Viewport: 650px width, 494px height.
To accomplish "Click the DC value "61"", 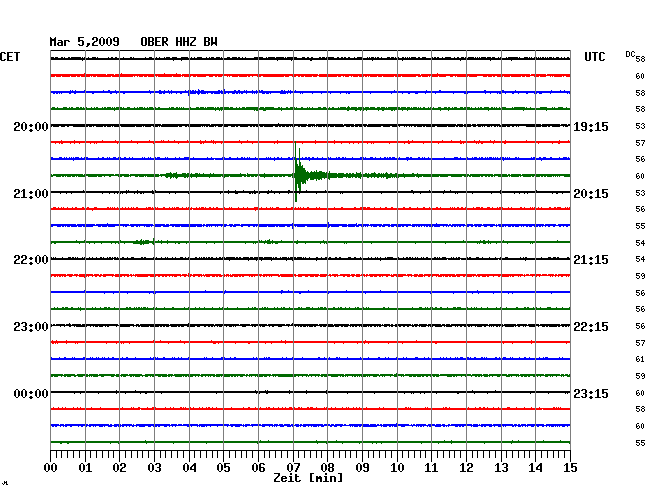I will click(x=640, y=359).
